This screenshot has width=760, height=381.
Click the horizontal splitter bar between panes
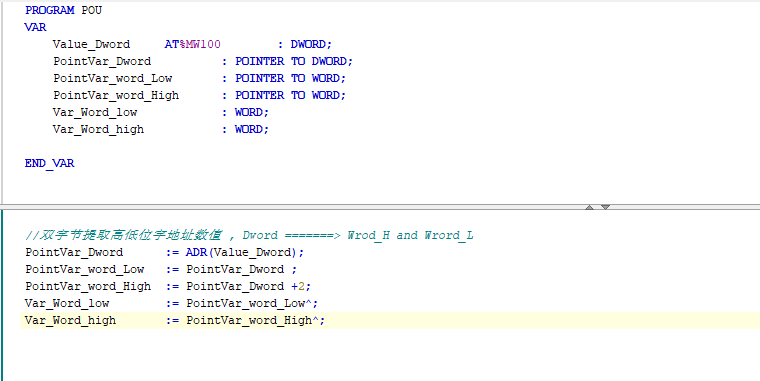[x=380, y=207]
